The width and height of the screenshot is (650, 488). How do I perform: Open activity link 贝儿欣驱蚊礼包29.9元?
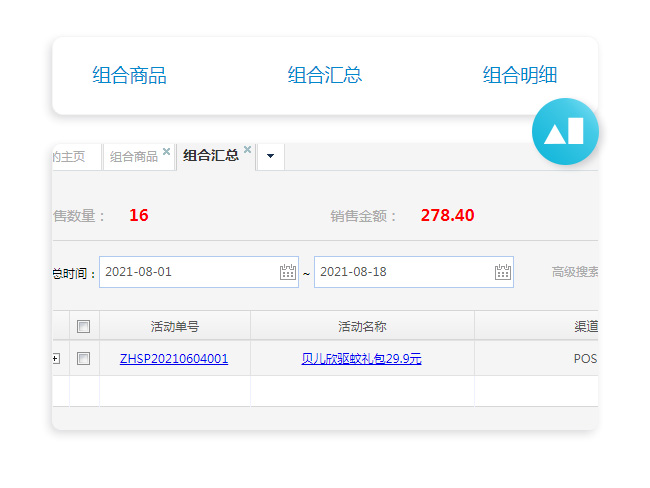[361, 358]
